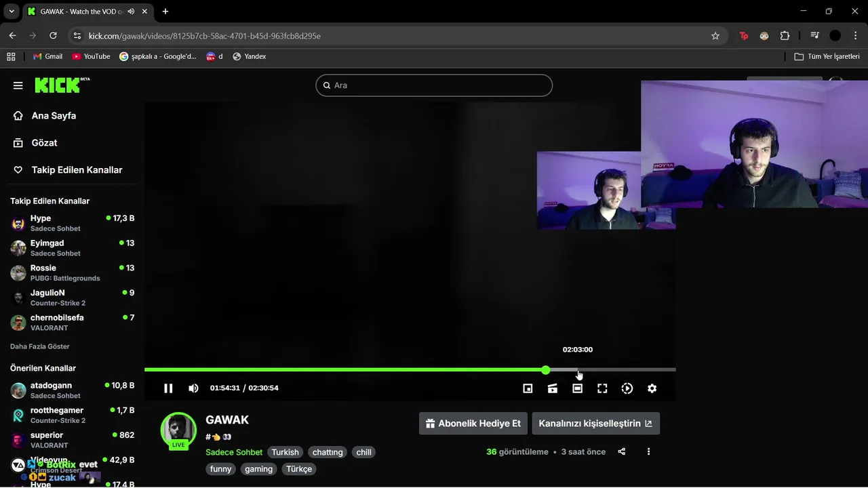This screenshot has height=488, width=868.
Task: Select the chatting tag
Action: coord(328,452)
